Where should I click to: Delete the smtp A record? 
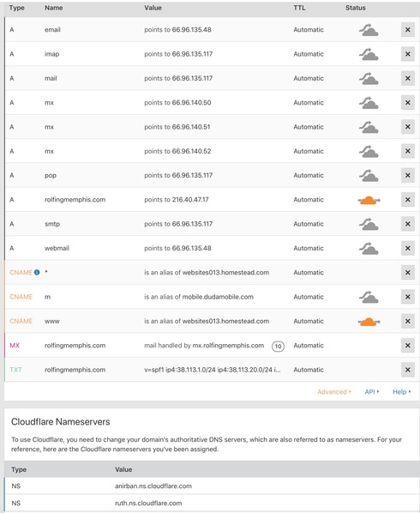click(408, 224)
